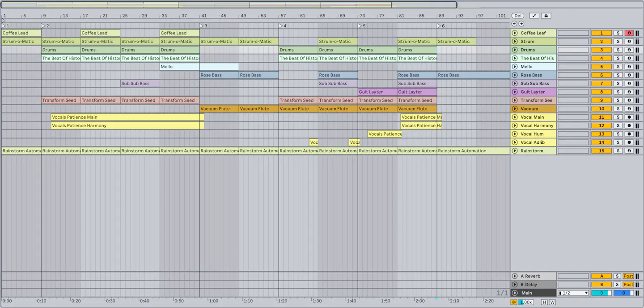Unfold the Vocal Main track
This screenshot has height=308, width=644.
click(515, 117)
